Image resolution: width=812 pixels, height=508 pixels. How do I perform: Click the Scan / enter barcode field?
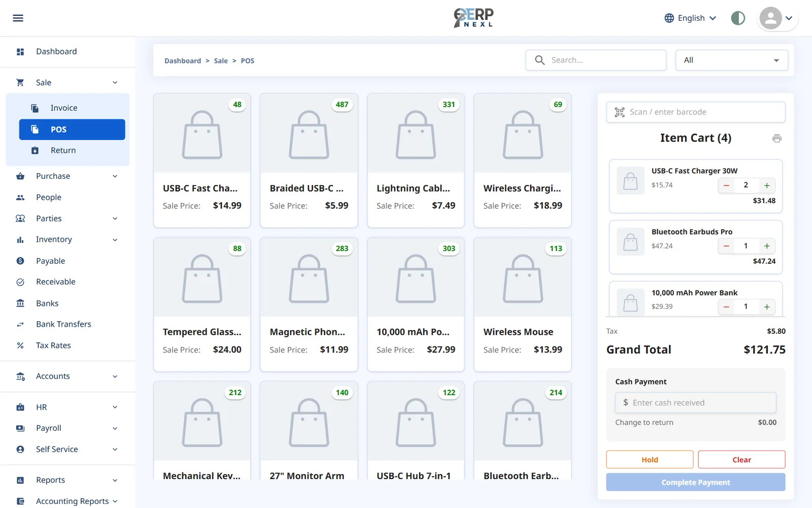(x=696, y=112)
